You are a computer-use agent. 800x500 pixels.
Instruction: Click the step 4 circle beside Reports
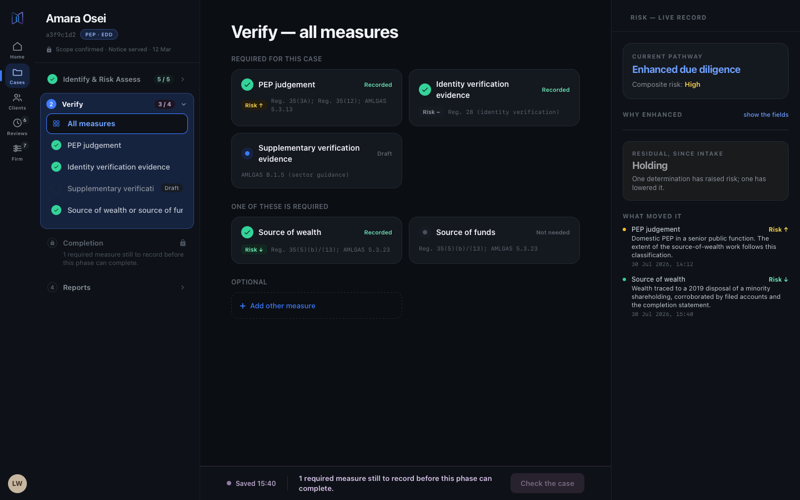pyautogui.click(x=52, y=287)
